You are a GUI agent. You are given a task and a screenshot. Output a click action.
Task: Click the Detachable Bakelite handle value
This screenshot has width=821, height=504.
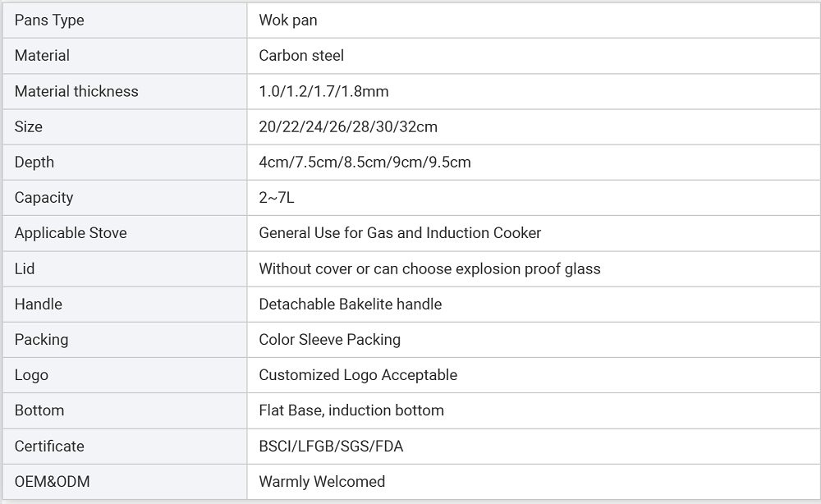pyautogui.click(x=351, y=304)
